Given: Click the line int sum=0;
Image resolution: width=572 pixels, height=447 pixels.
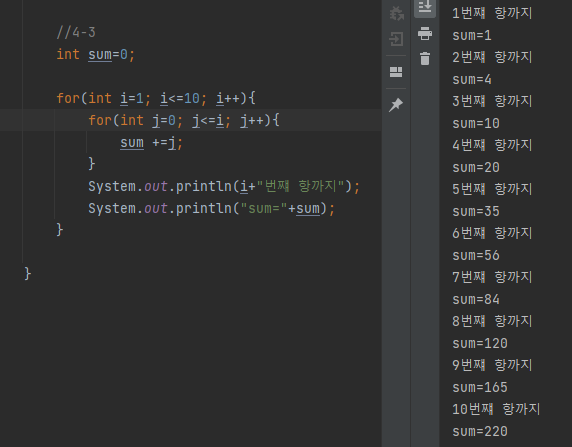Looking at the screenshot, I should point(96,55).
